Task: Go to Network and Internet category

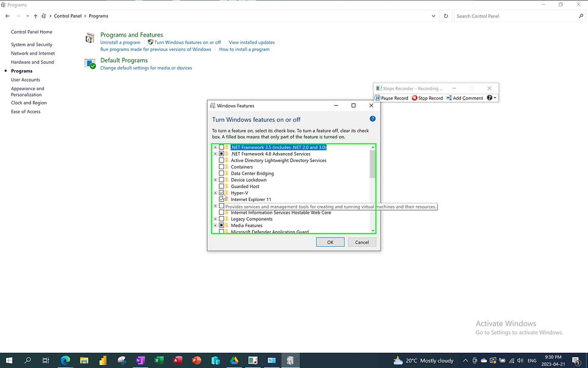Action: pos(32,53)
